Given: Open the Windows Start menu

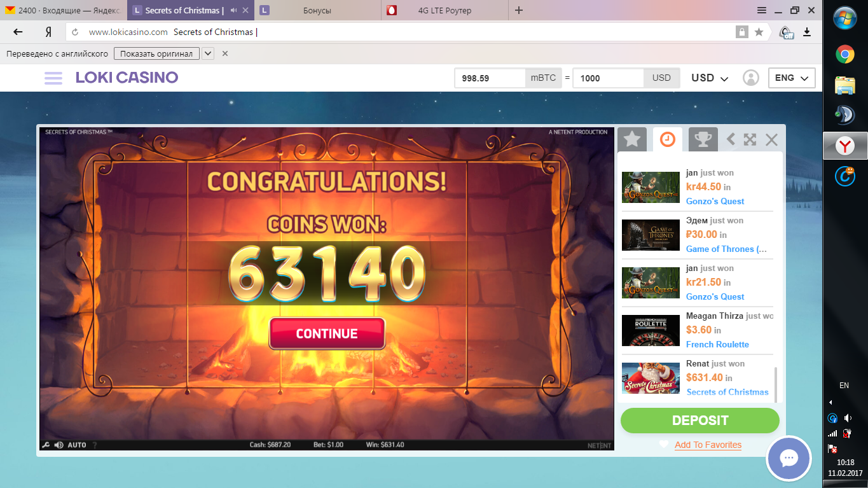Looking at the screenshot, I should 845,18.
